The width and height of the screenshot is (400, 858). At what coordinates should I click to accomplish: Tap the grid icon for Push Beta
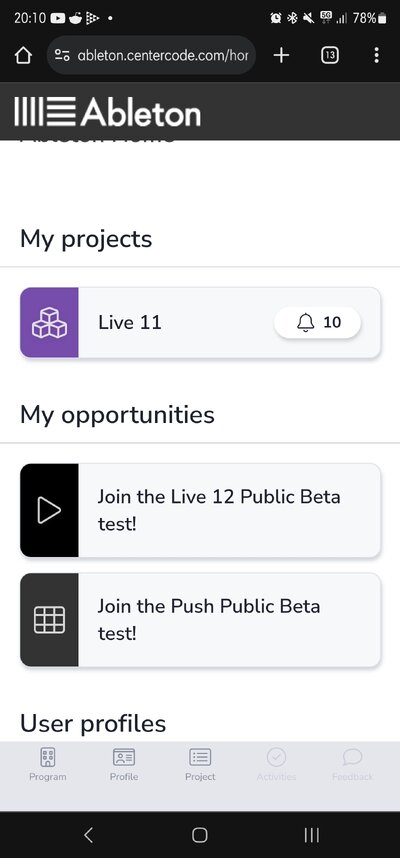(49, 620)
